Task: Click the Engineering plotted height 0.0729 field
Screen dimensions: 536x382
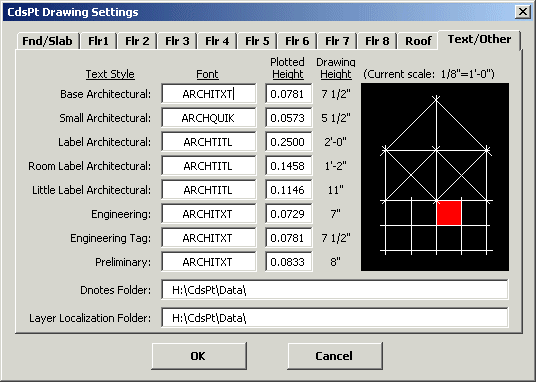Action: click(289, 214)
